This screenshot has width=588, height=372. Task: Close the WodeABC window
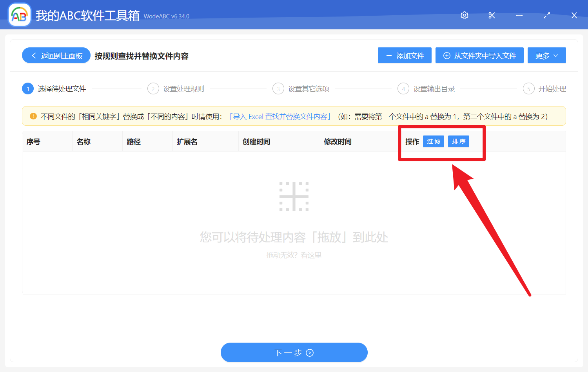574,15
